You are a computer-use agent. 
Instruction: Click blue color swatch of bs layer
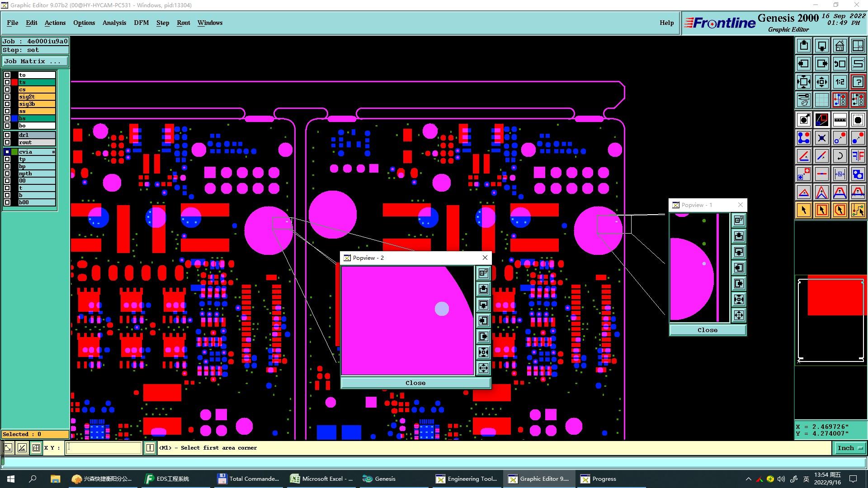pos(14,118)
